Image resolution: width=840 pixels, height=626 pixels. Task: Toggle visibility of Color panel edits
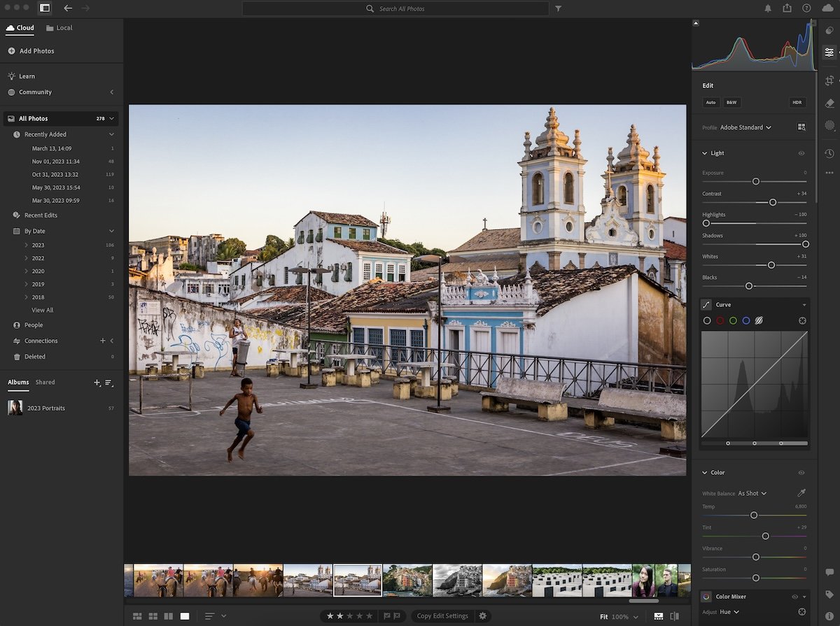point(801,473)
